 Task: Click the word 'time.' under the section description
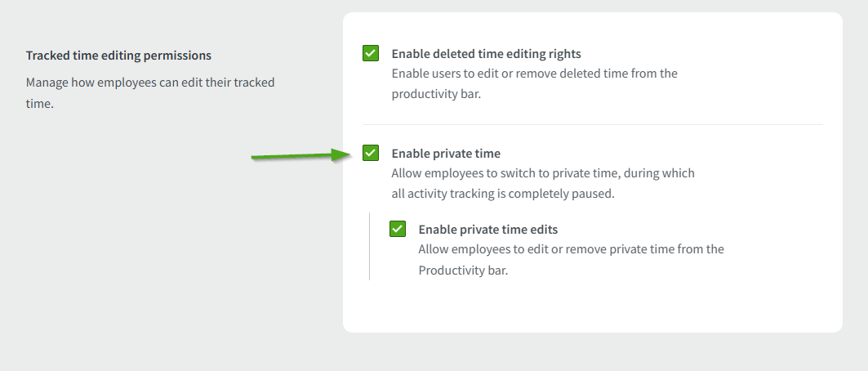39,104
